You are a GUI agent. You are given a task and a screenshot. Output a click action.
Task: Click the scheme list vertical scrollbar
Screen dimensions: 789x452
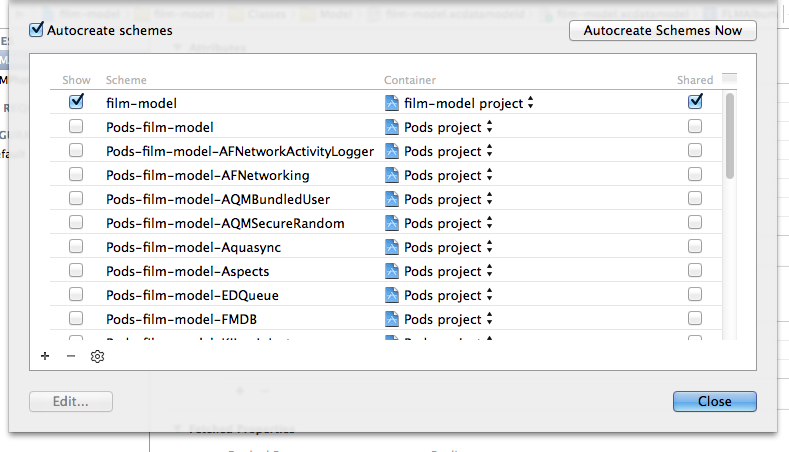730,136
